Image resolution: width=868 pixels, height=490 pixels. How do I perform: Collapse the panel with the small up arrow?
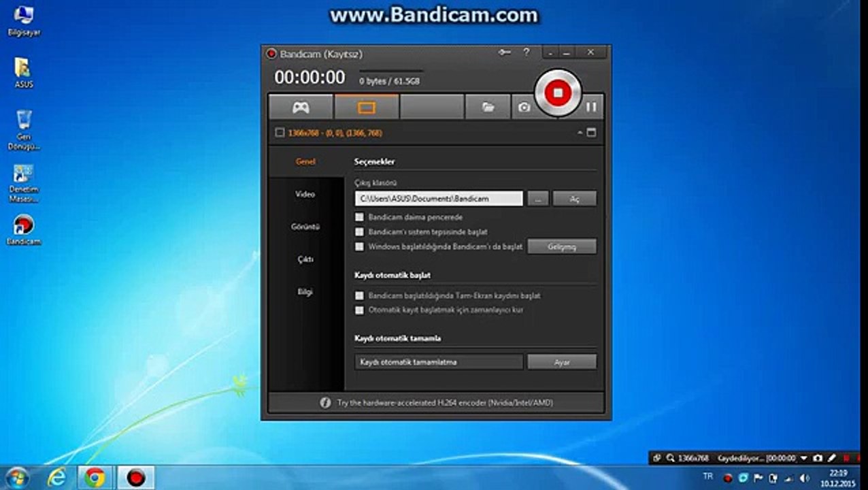tap(580, 133)
